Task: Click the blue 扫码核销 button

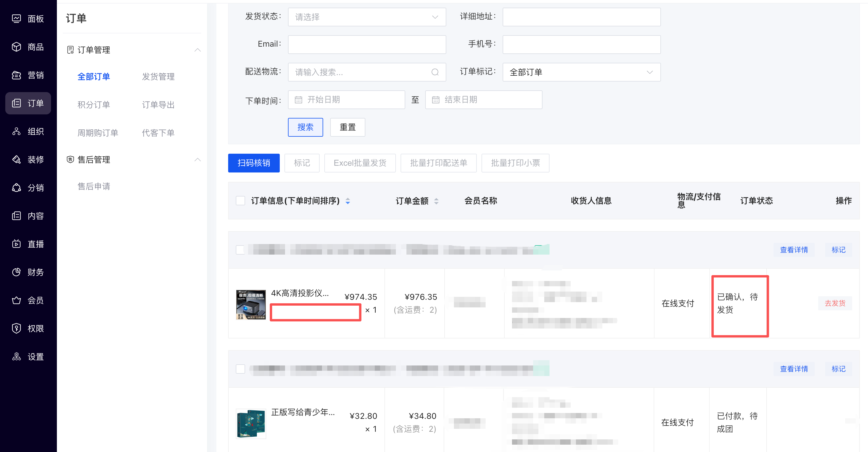Action: click(x=254, y=163)
